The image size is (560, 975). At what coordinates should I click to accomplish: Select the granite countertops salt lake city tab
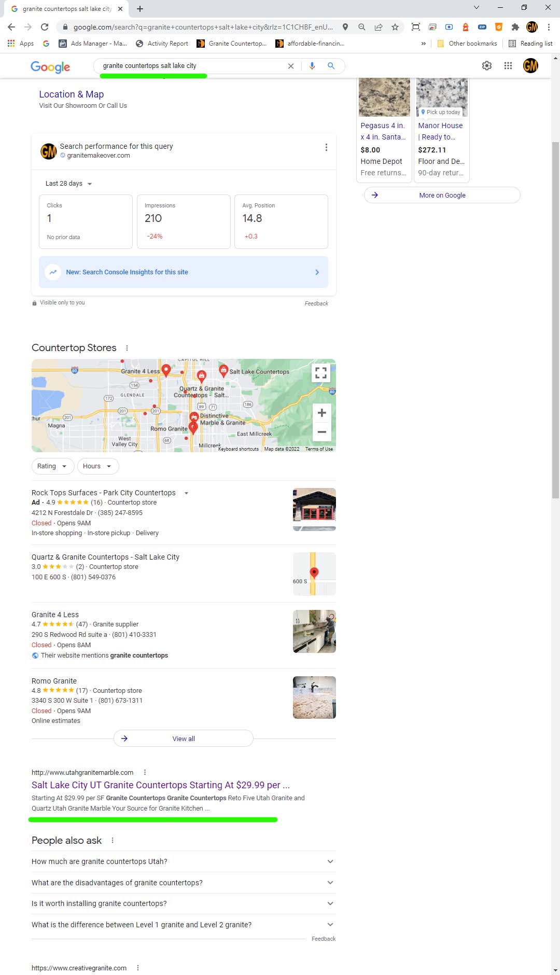point(67,9)
